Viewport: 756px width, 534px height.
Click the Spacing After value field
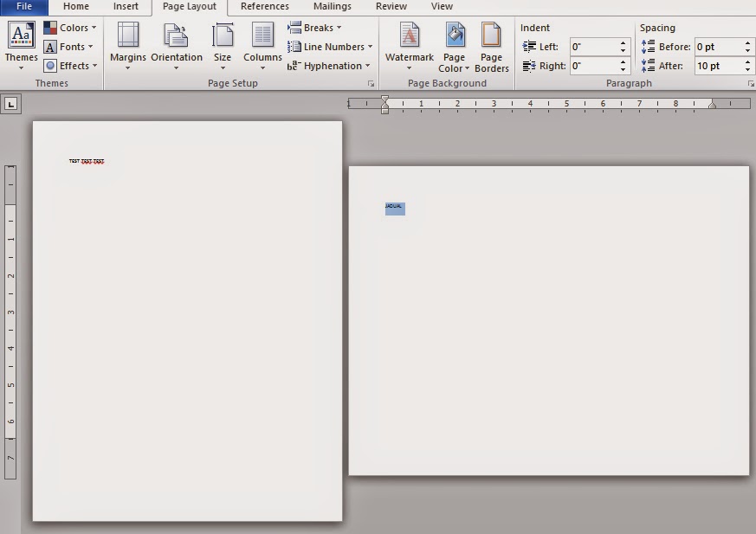pos(718,66)
